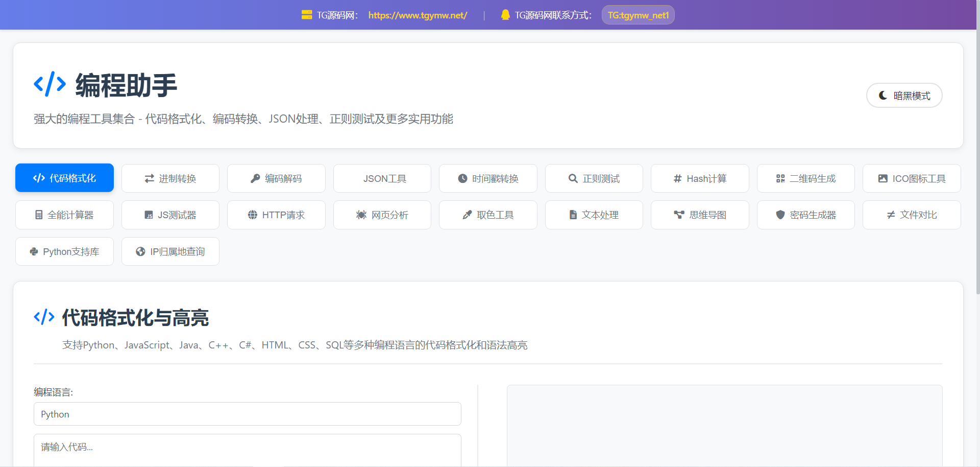The image size is (980, 467).
Task: Toggle the 暗黑模式 dark mode button
Action: (x=904, y=96)
